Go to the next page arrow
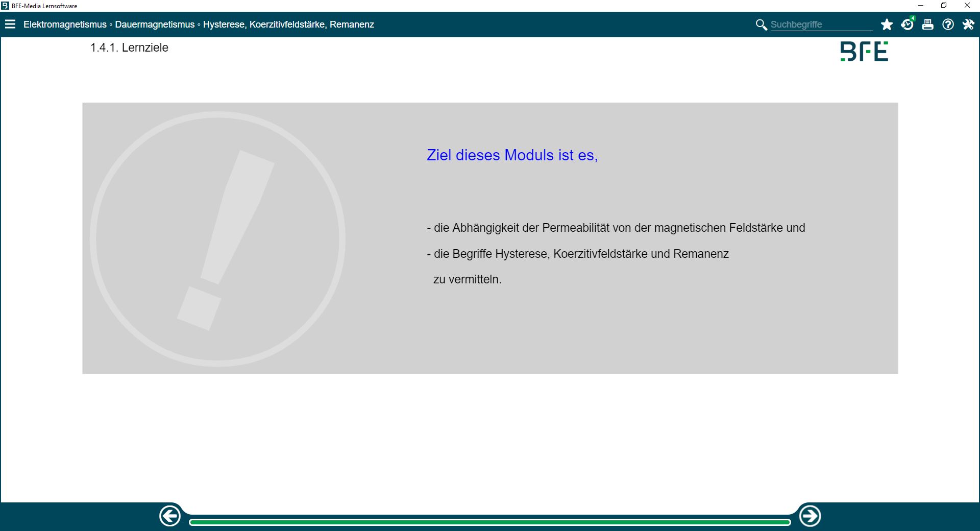Image resolution: width=980 pixels, height=531 pixels. pos(810,516)
